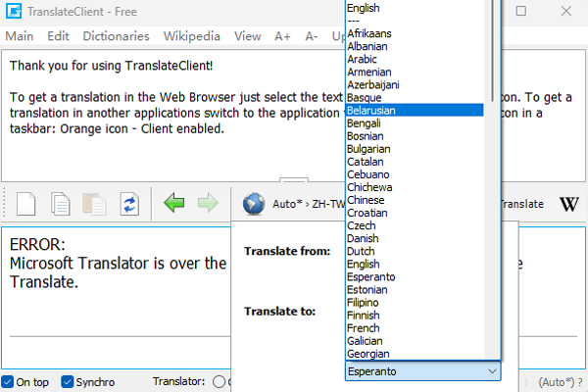Screen dimensions: 588x392
Task: Click the copy text icon
Action: click(61, 204)
